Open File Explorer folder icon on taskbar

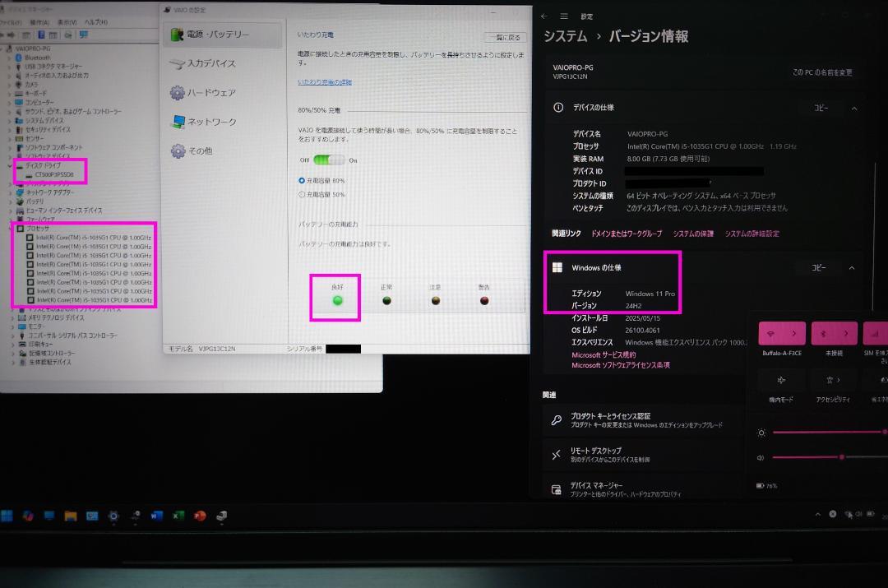[x=71, y=516]
